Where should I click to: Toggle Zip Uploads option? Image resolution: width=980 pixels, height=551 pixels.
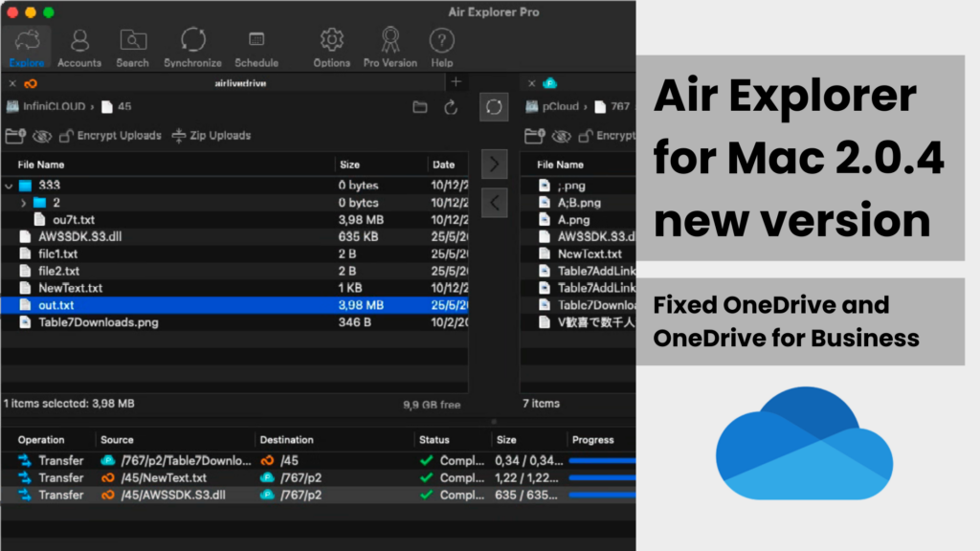click(x=211, y=136)
